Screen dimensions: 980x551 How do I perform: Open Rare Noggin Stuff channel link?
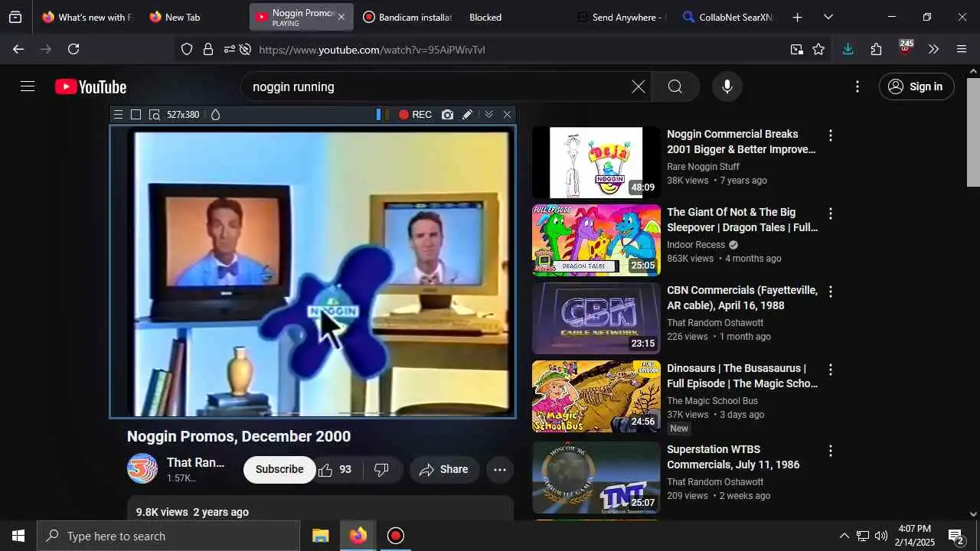(x=703, y=167)
